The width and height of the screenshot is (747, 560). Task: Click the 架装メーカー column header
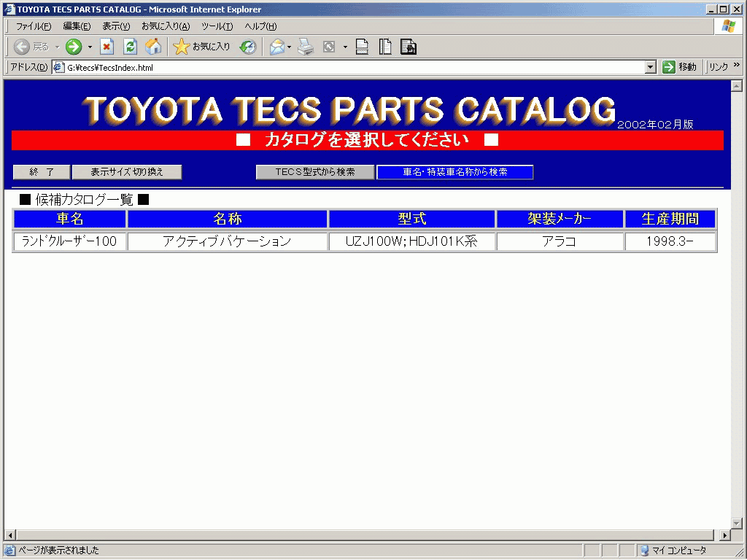pos(560,219)
